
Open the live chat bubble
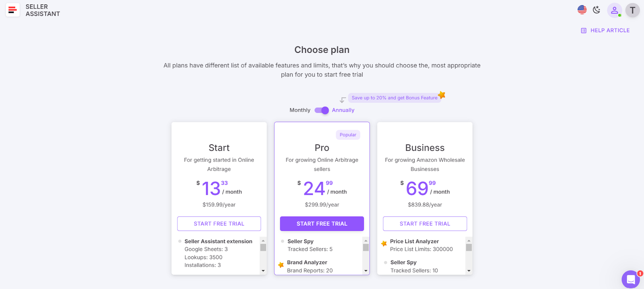[630, 279]
